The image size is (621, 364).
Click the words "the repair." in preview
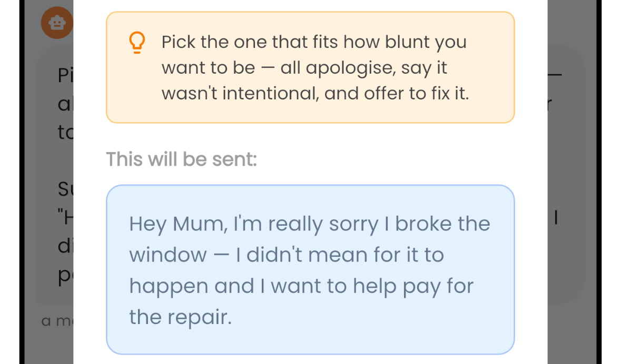coord(181,317)
